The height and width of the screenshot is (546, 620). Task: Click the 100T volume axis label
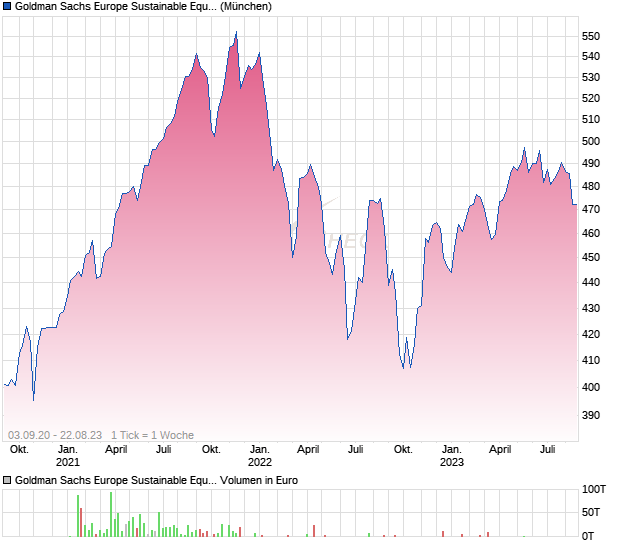pos(594,489)
